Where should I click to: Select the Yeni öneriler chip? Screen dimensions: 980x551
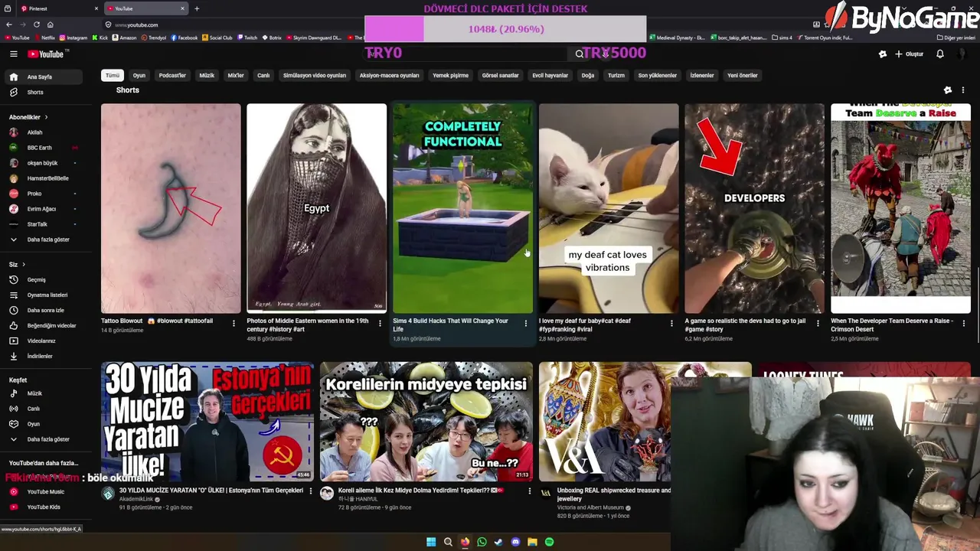pyautogui.click(x=743, y=75)
